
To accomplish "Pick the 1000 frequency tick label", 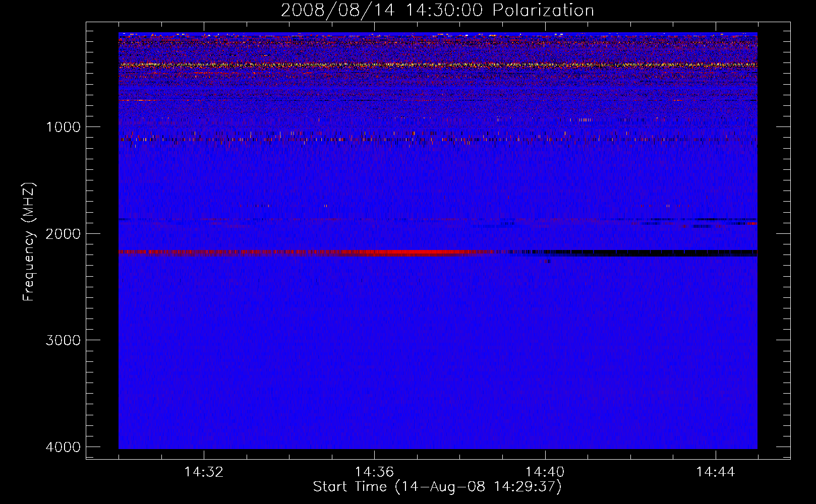I will [63, 127].
